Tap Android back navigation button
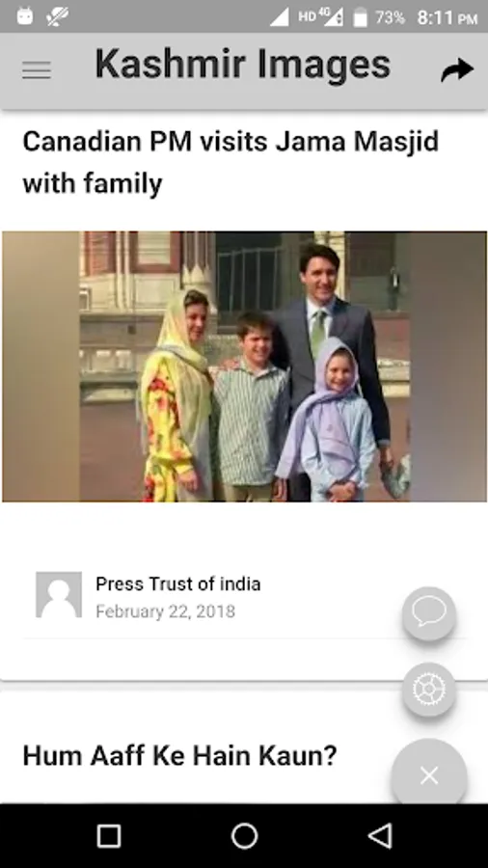488x868 pixels. click(381, 835)
